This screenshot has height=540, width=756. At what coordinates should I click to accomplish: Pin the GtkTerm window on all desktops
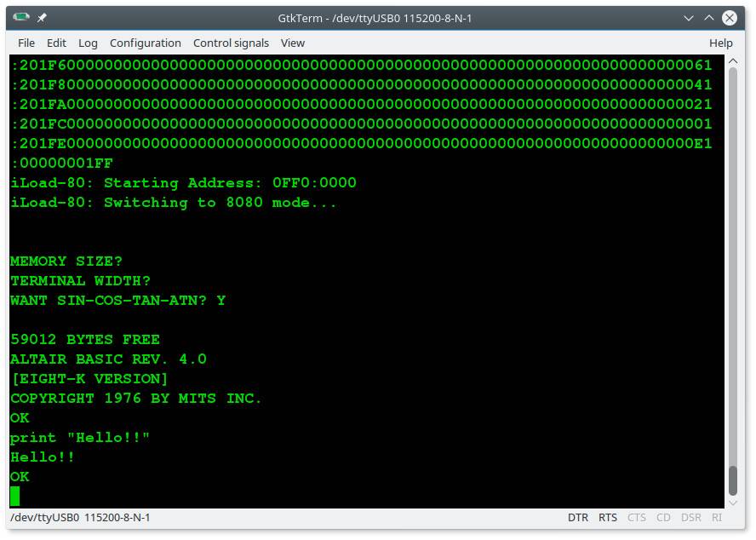(42, 18)
